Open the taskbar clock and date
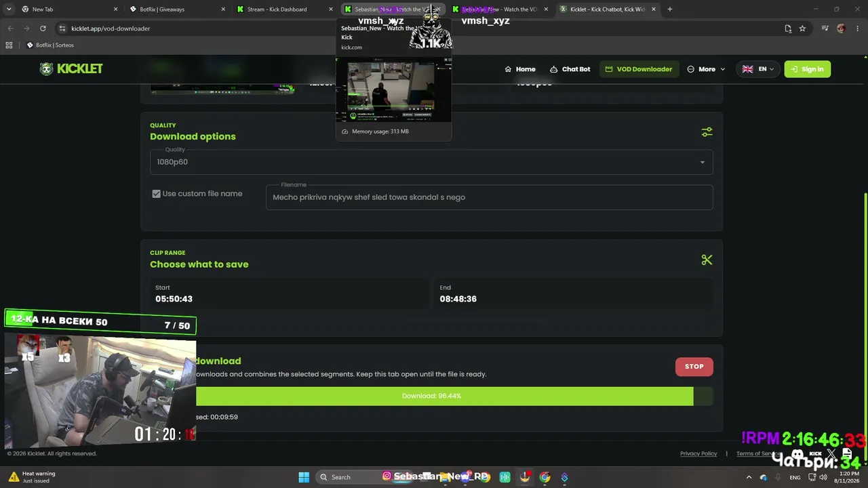This screenshot has height=488, width=868. click(x=846, y=477)
